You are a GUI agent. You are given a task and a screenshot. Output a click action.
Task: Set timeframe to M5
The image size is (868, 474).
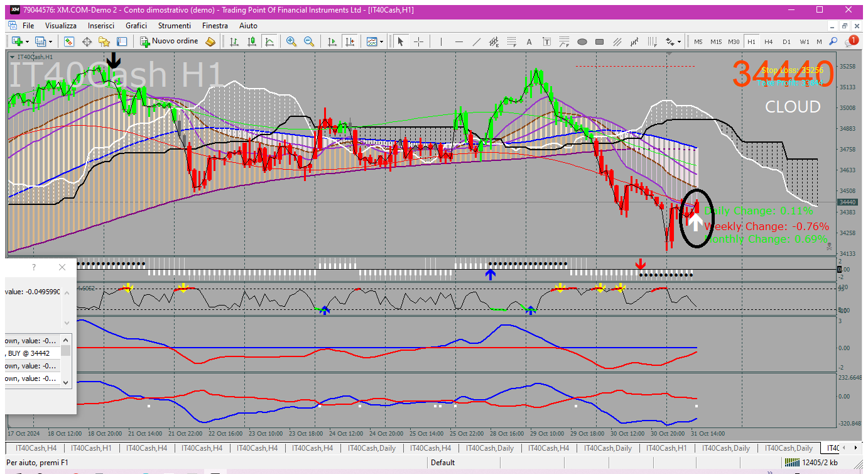tap(698, 41)
